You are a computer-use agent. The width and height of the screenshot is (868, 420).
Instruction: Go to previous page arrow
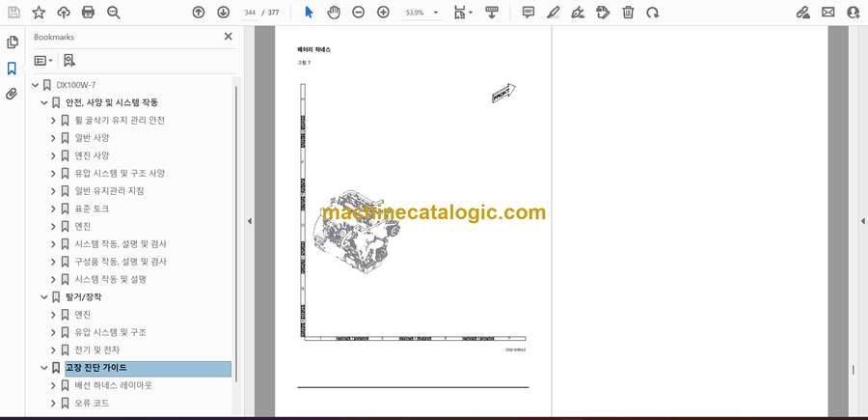click(x=198, y=13)
